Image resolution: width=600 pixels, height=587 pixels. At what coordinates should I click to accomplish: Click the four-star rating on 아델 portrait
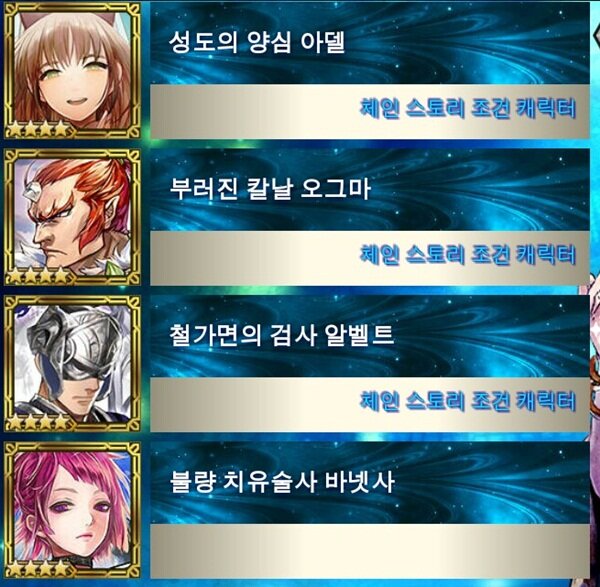tap(38, 130)
